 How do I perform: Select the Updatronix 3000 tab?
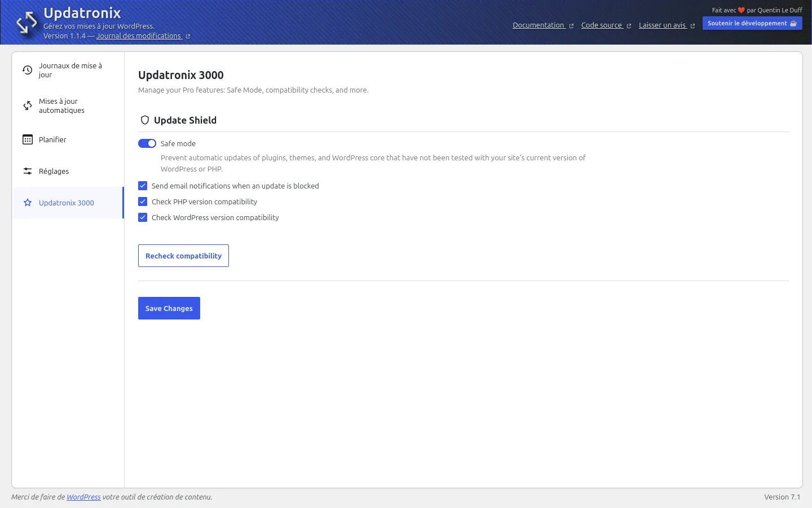click(x=68, y=203)
